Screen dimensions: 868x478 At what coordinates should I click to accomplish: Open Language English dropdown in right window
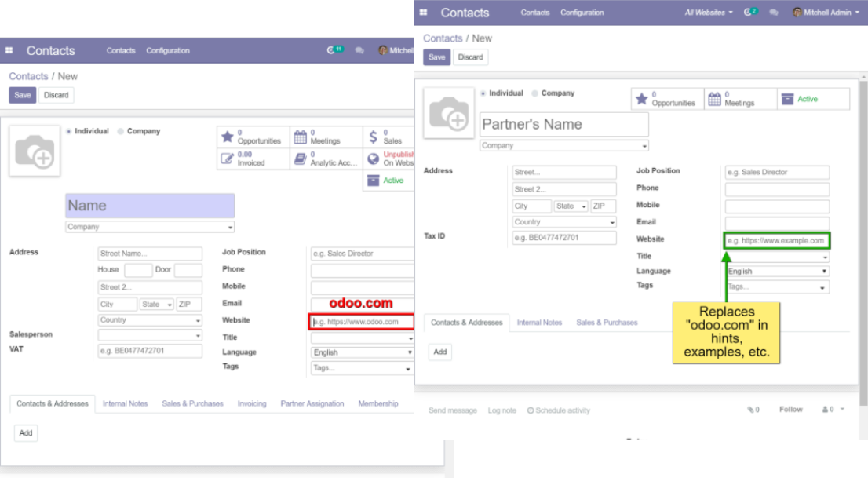point(777,272)
